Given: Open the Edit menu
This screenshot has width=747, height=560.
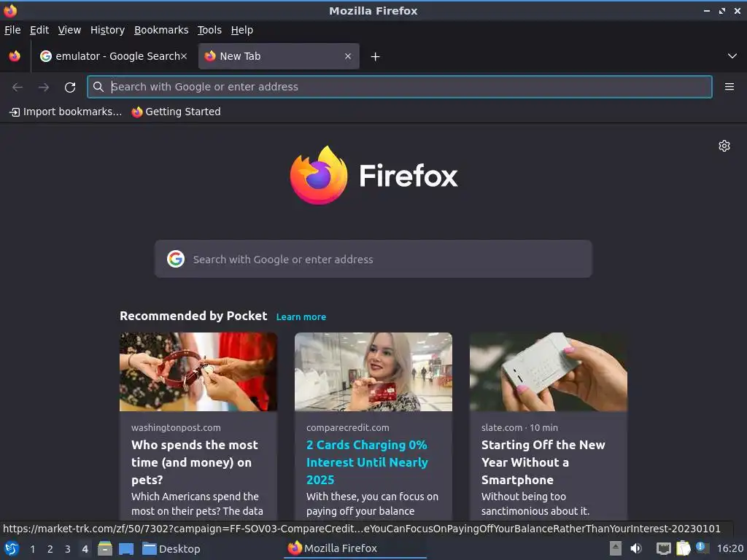Looking at the screenshot, I should pyautogui.click(x=39, y=30).
